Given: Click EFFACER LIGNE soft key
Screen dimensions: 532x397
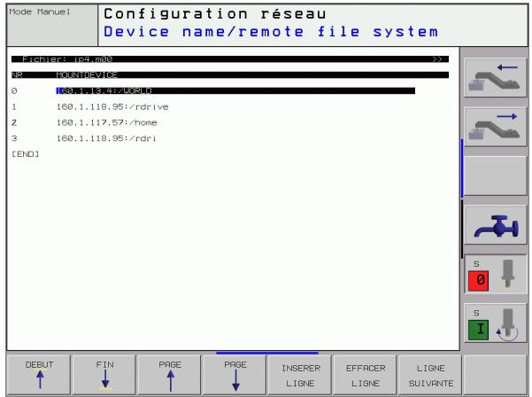Looking at the screenshot, I should [366, 375].
